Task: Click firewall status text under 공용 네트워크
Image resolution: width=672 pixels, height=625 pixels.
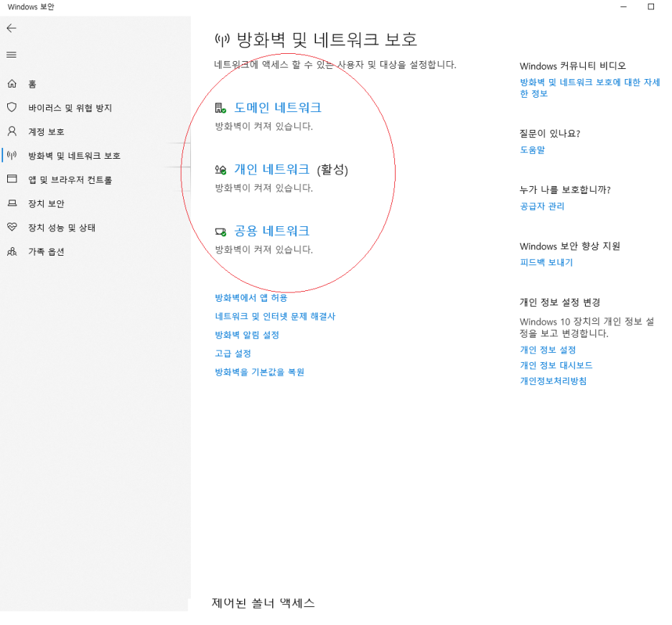Action: [264, 249]
